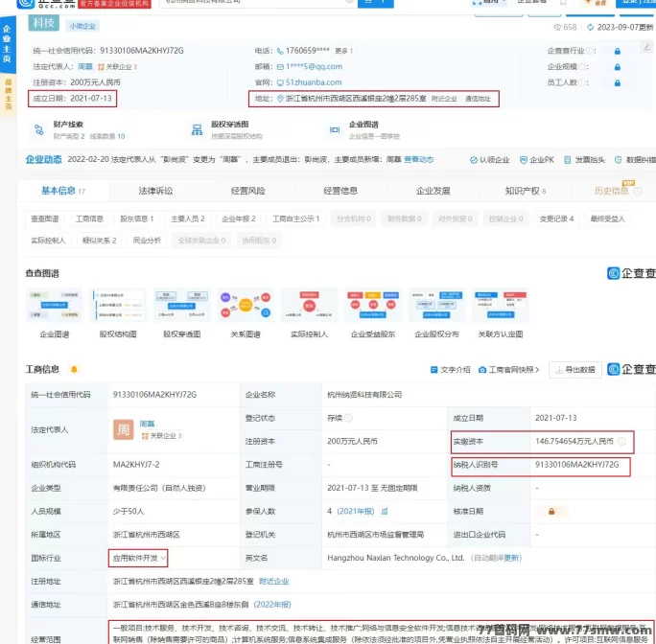
Task: Click the email envelope icon
Action: 280,67
